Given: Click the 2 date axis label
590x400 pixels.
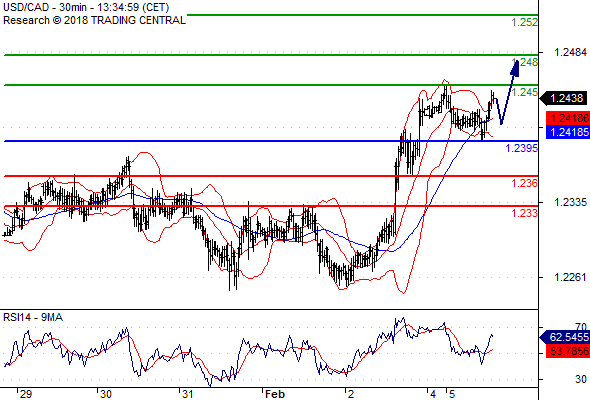Looking at the screenshot, I should (x=351, y=394).
